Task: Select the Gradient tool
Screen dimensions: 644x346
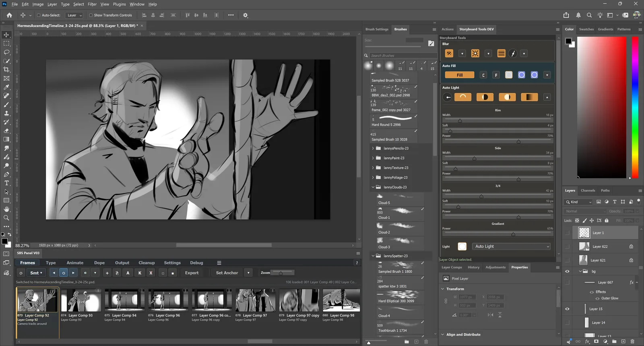Action: click(x=6, y=140)
